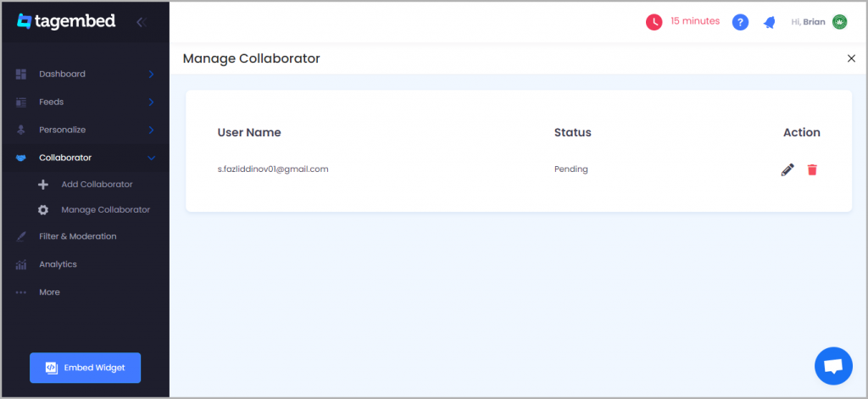Open notifications bell icon
Image resolution: width=868 pixels, height=399 pixels.
tap(769, 22)
